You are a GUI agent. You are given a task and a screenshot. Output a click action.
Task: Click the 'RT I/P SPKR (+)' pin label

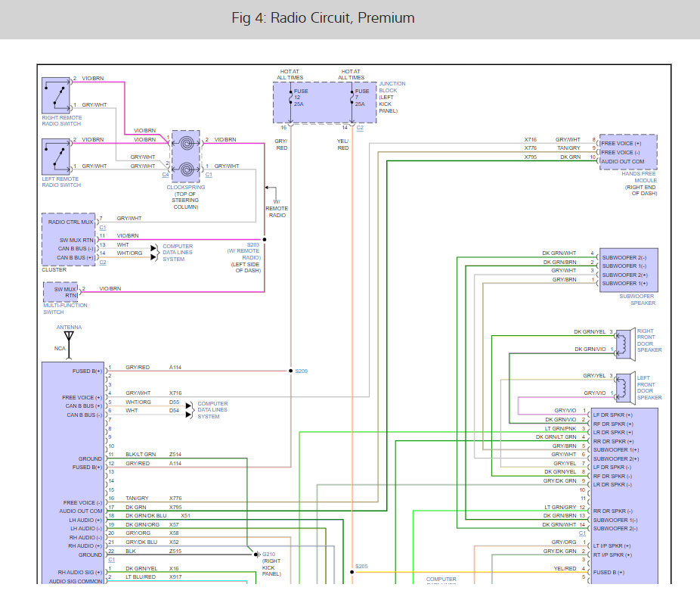pos(612,555)
